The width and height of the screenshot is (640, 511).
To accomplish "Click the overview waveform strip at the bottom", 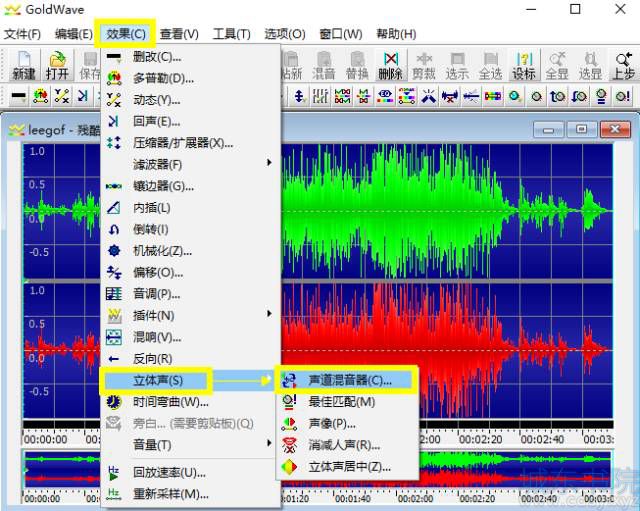I will tap(515, 469).
